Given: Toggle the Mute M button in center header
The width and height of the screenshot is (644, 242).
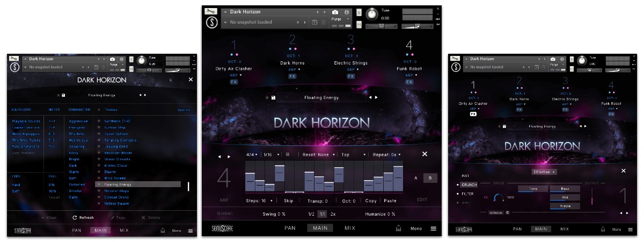Looking at the screenshot, I should coord(358,24).
